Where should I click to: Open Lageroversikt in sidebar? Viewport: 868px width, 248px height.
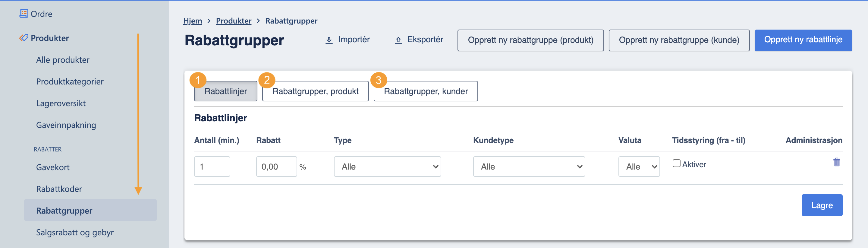tap(61, 103)
